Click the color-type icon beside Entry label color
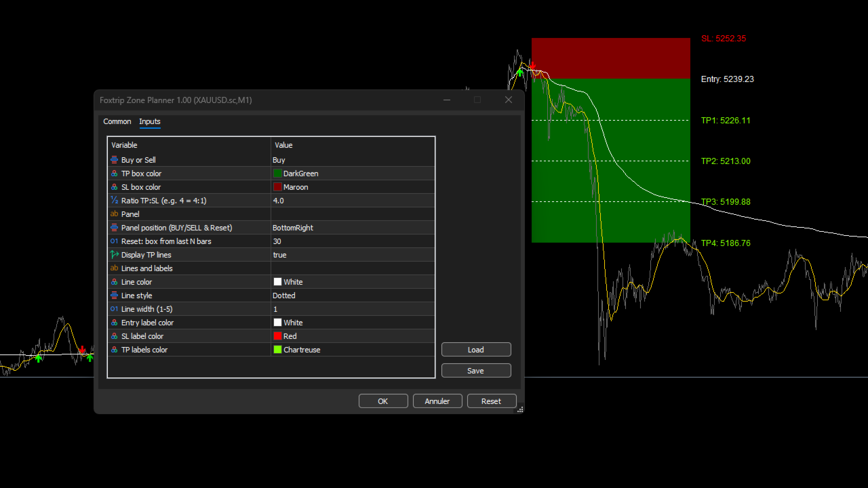 [114, 323]
